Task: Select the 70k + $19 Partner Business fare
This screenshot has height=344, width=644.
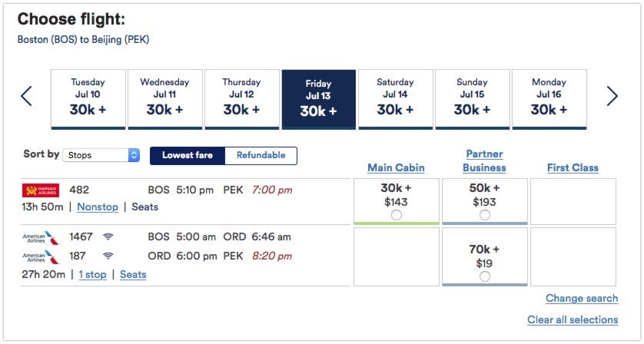Action: click(x=484, y=276)
